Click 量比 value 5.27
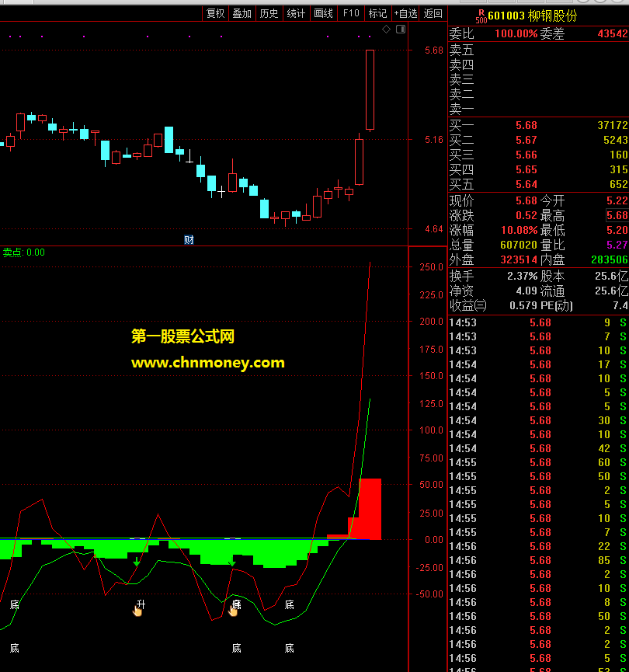Screen dimensions: 629x672 click(x=617, y=245)
